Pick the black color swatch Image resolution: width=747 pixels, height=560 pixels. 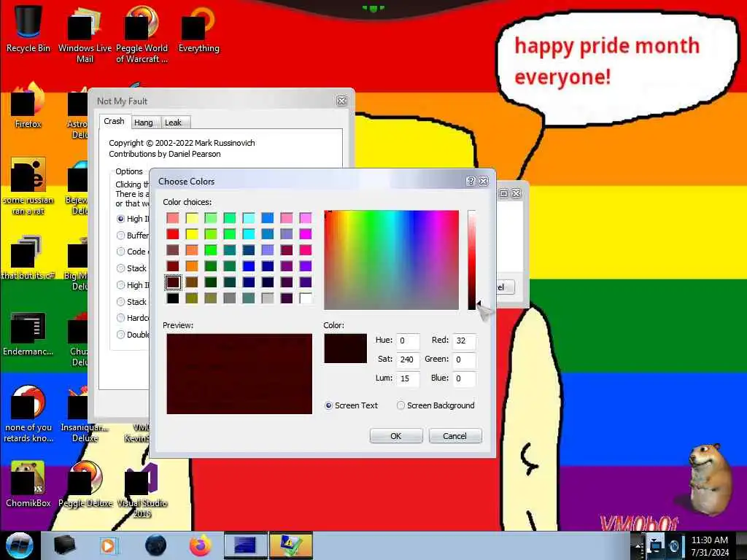[173, 298]
